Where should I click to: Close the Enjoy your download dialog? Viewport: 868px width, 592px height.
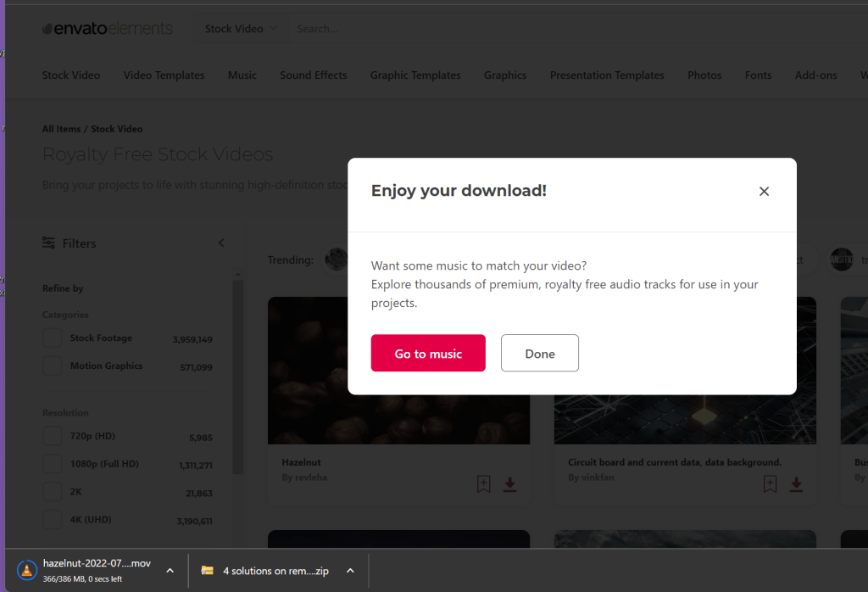(764, 191)
